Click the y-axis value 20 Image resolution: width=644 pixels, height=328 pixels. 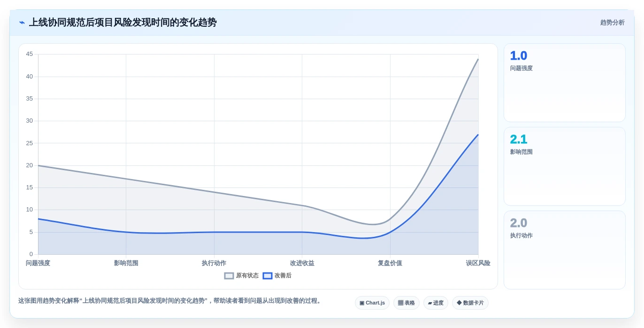(x=30, y=165)
